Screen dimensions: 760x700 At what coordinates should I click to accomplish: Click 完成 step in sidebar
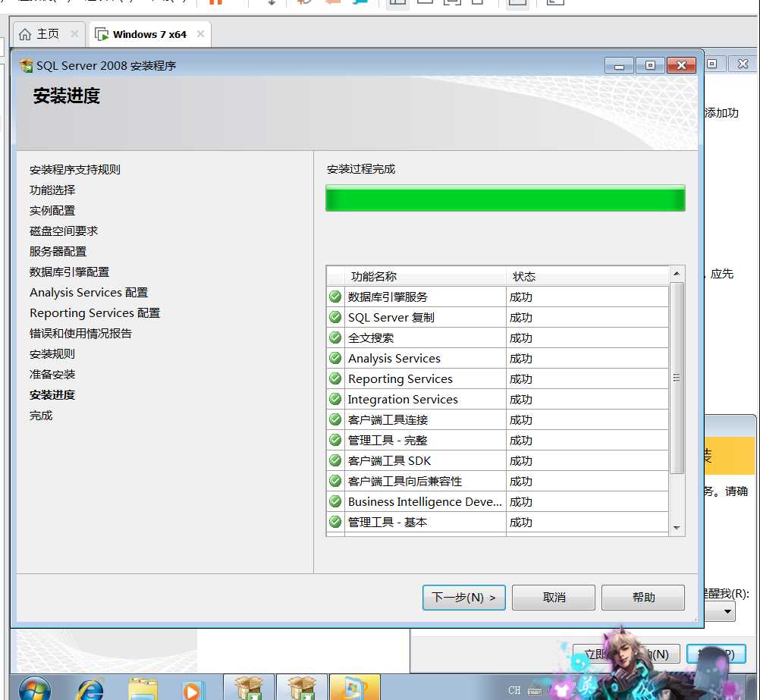pyautogui.click(x=41, y=416)
